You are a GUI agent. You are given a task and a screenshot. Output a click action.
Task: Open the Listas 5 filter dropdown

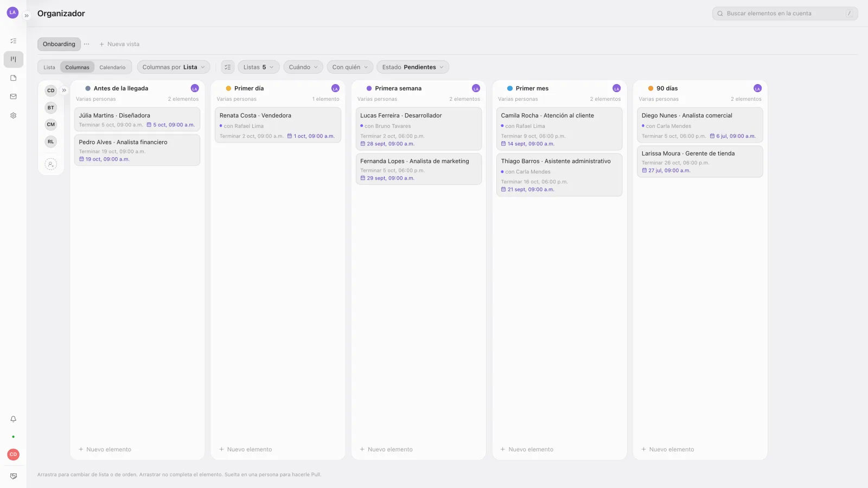(259, 67)
